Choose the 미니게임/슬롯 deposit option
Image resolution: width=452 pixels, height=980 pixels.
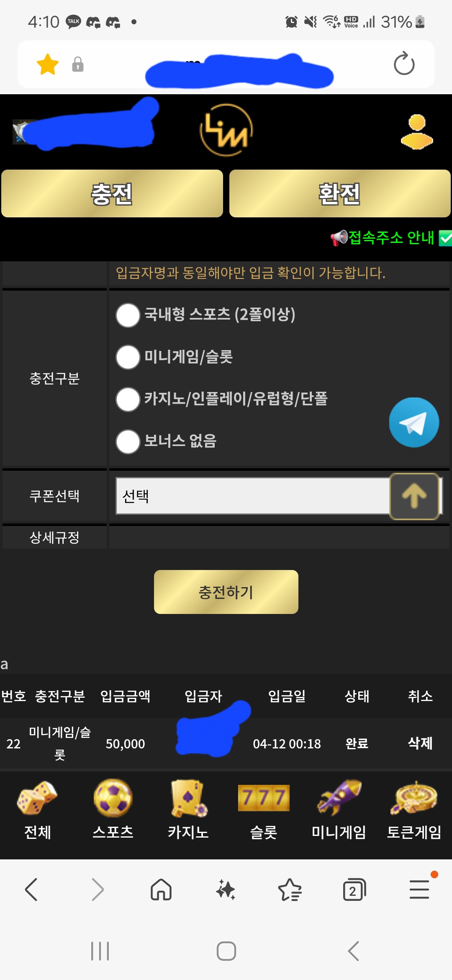pyautogui.click(x=128, y=358)
